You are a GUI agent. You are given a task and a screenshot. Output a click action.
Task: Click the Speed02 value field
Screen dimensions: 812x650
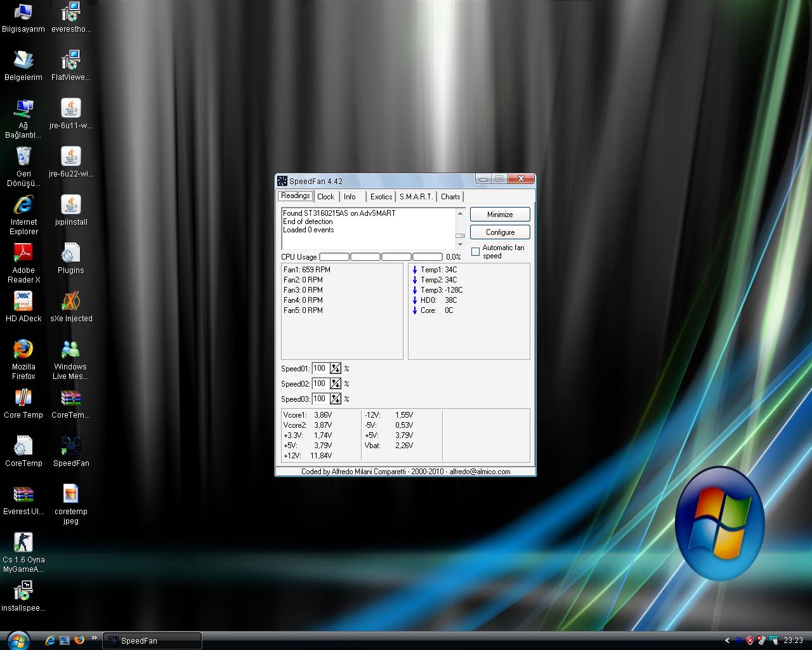click(x=320, y=383)
